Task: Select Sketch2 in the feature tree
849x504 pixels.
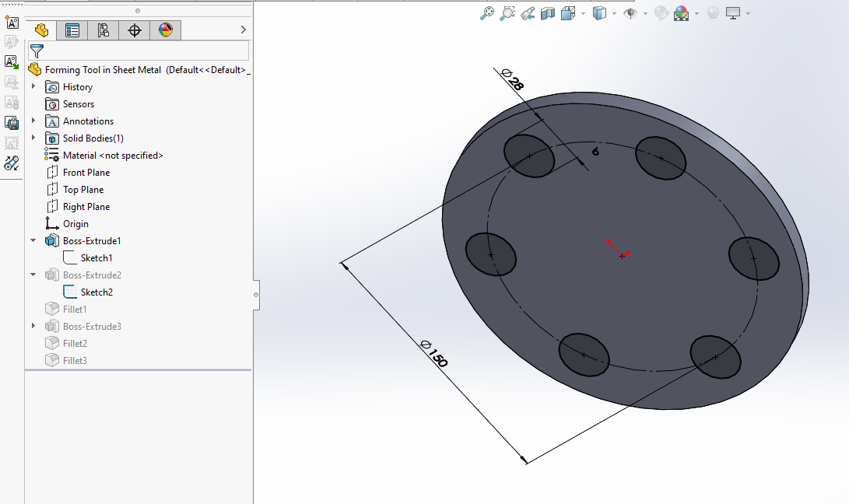Action: pos(96,292)
